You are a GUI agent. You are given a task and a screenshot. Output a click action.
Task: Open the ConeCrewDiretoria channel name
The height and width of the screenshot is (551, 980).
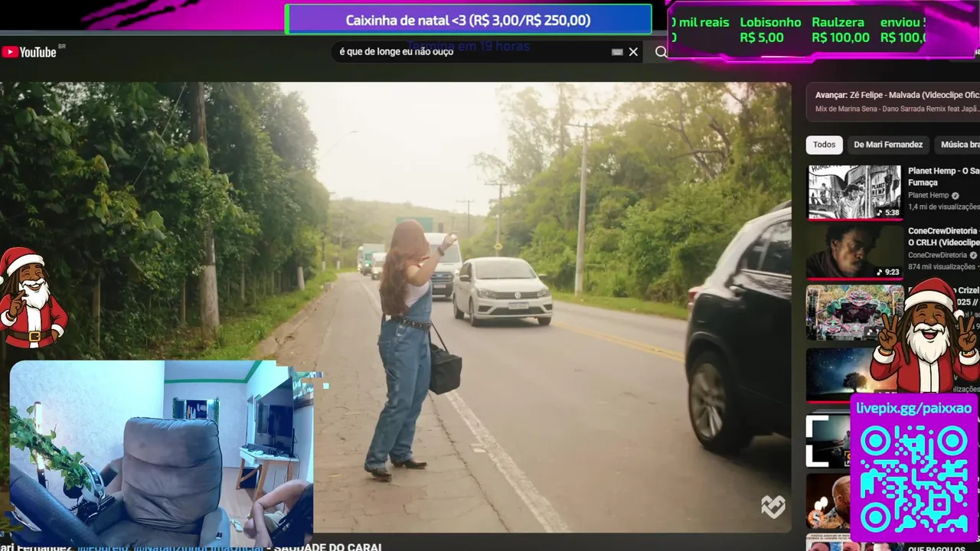click(x=938, y=255)
